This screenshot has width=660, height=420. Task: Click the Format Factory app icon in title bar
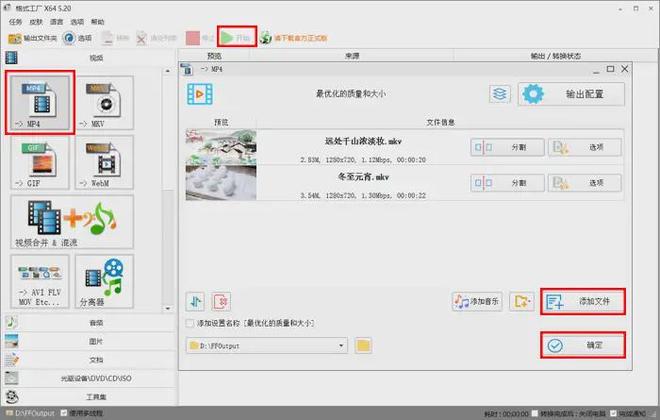click(7, 8)
